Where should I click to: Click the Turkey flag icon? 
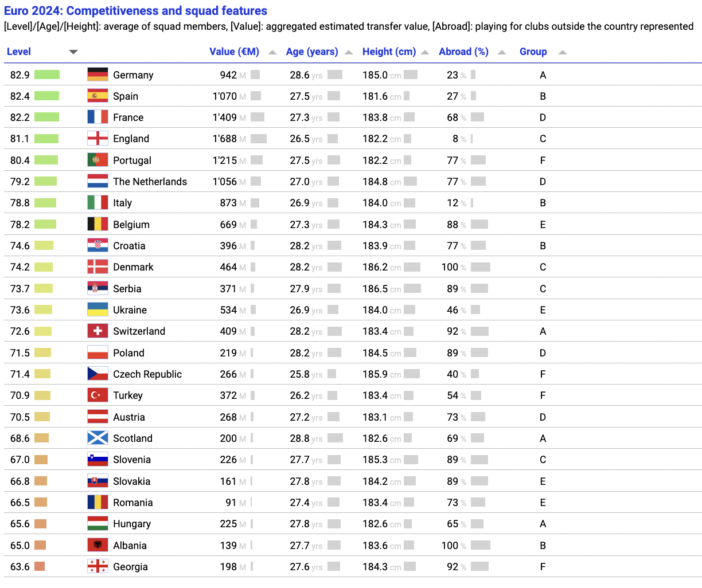pyautogui.click(x=97, y=395)
